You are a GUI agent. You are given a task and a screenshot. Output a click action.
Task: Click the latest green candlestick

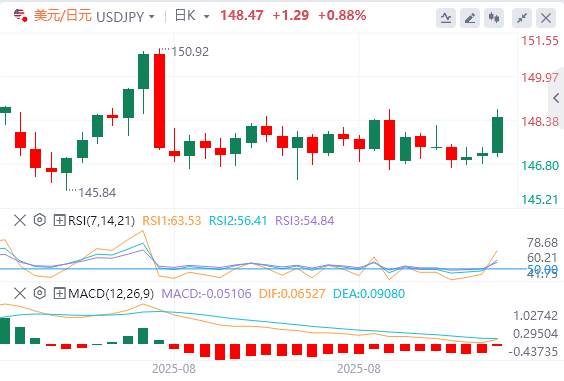click(497, 134)
